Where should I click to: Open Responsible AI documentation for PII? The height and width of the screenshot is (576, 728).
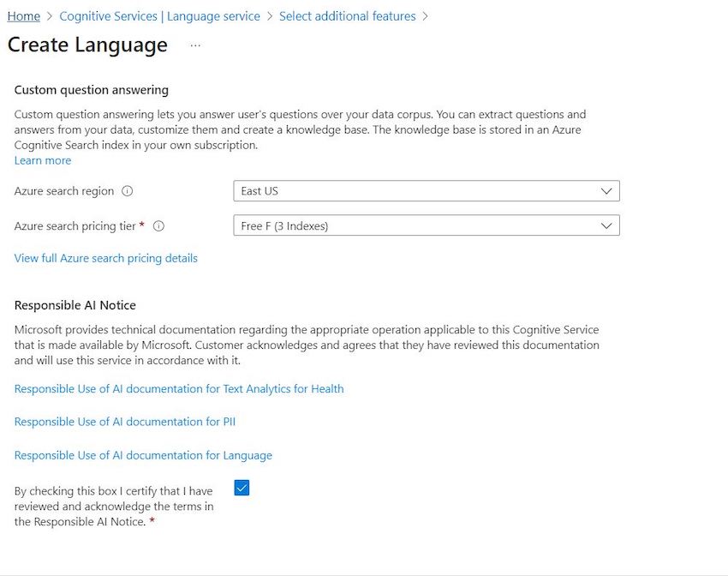point(125,422)
